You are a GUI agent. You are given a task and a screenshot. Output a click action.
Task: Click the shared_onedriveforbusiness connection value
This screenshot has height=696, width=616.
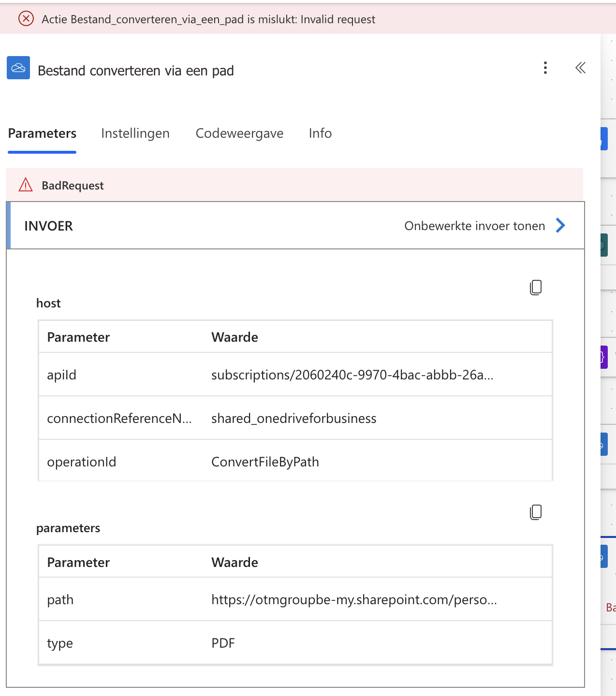click(293, 419)
